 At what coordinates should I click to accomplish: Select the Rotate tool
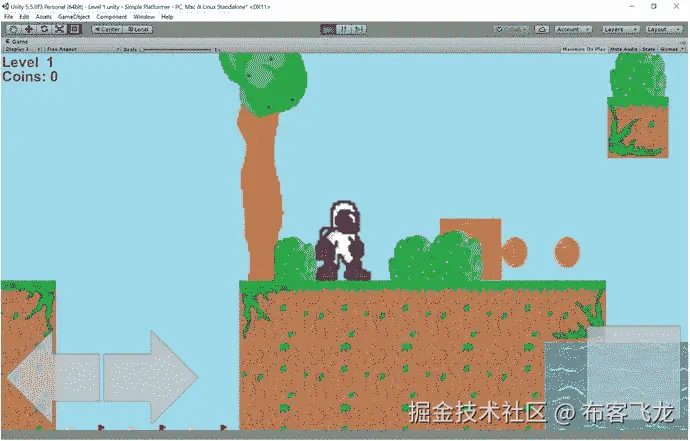click(44, 29)
